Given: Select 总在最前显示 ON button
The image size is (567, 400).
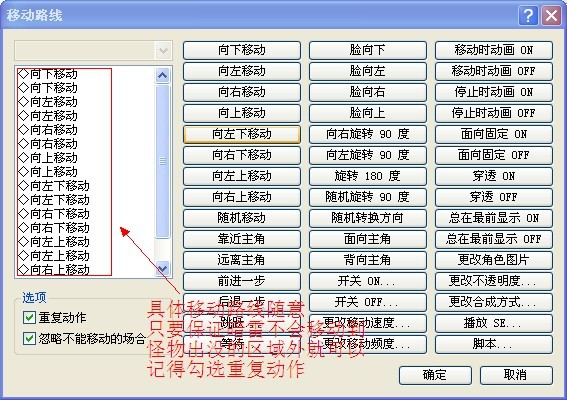Looking at the screenshot, I should [494, 218].
